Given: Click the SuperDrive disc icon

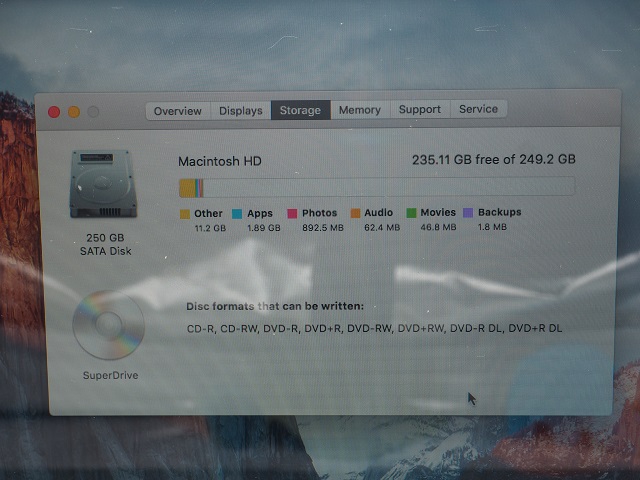Looking at the screenshot, I should tap(109, 325).
